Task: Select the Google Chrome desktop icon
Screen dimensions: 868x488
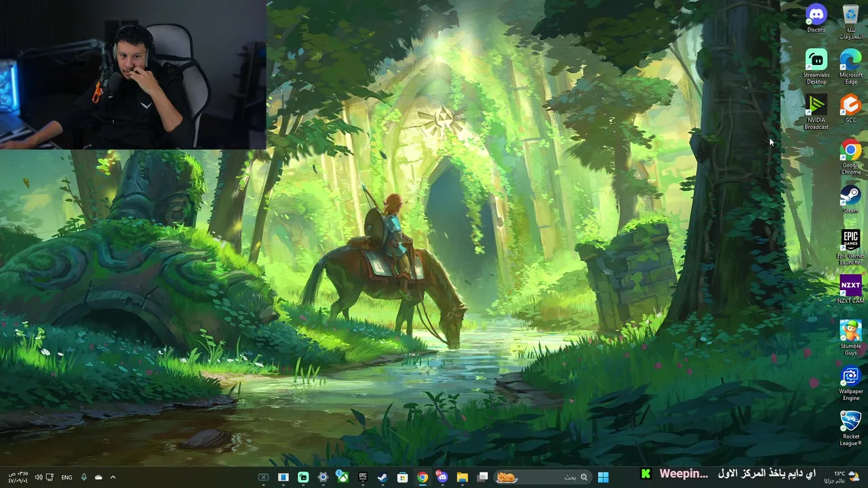Action: pos(850,157)
